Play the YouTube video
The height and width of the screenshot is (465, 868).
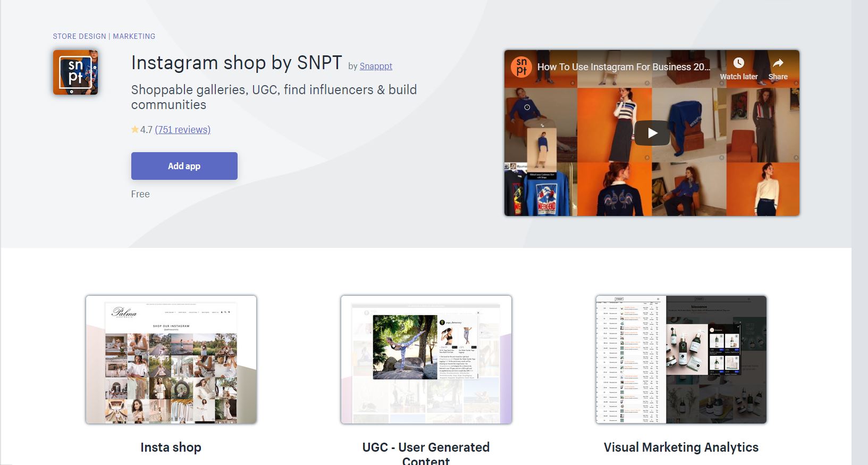(x=652, y=133)
